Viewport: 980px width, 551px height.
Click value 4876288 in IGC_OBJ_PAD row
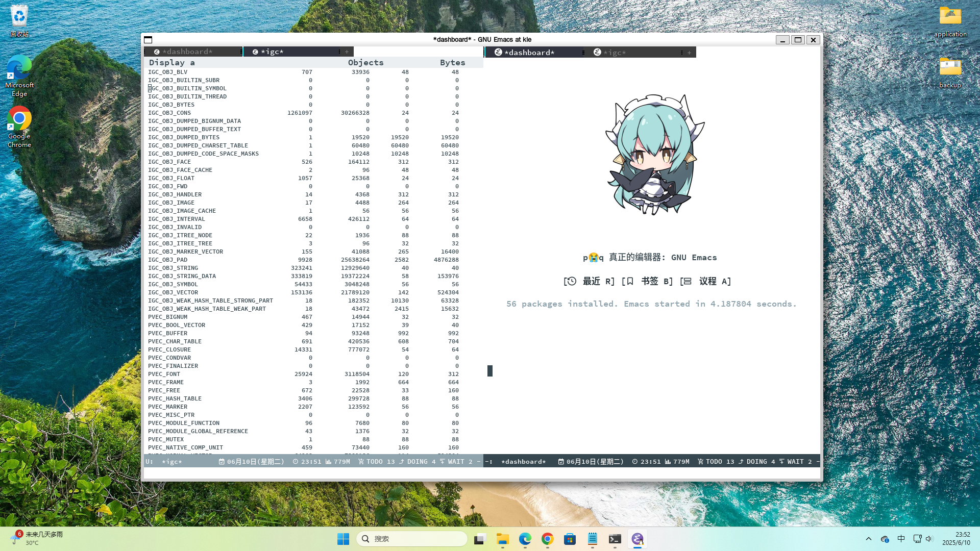pos(446,260)
